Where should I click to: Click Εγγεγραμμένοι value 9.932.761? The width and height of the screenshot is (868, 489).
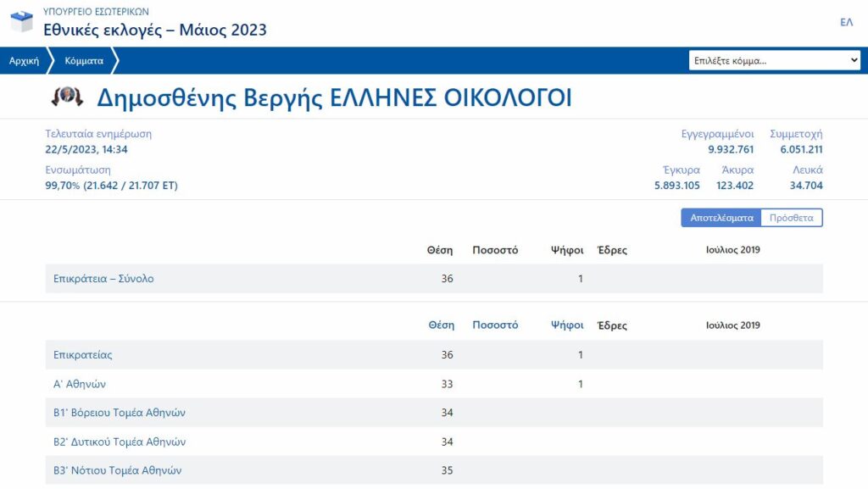click(x=731, y=149)
